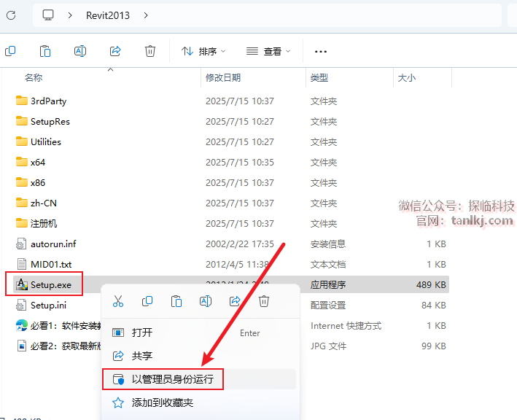Select the 注册机 folder
The image size is (517, 420).
coord(43,223)
